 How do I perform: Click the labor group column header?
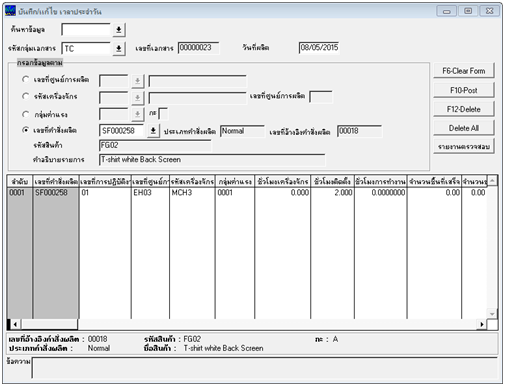pyautogui.click(x=235, y=182)
